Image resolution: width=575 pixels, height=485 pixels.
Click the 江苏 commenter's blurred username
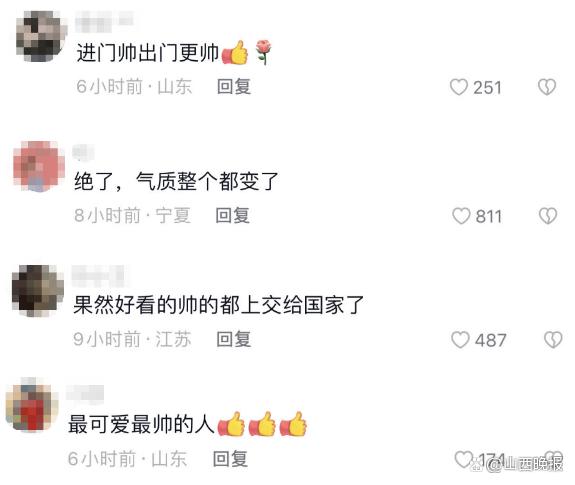click(100, 276)
